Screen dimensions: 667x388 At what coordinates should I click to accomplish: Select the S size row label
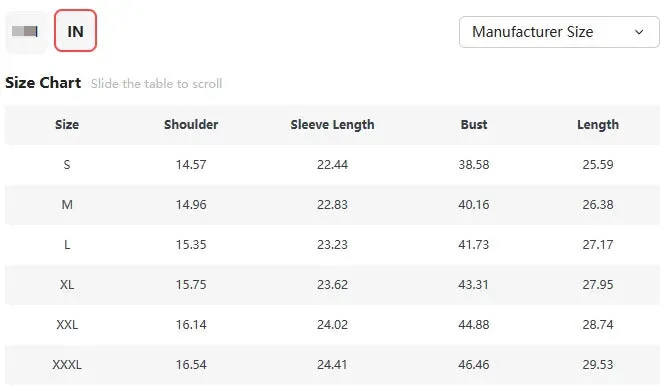point(67,165)
